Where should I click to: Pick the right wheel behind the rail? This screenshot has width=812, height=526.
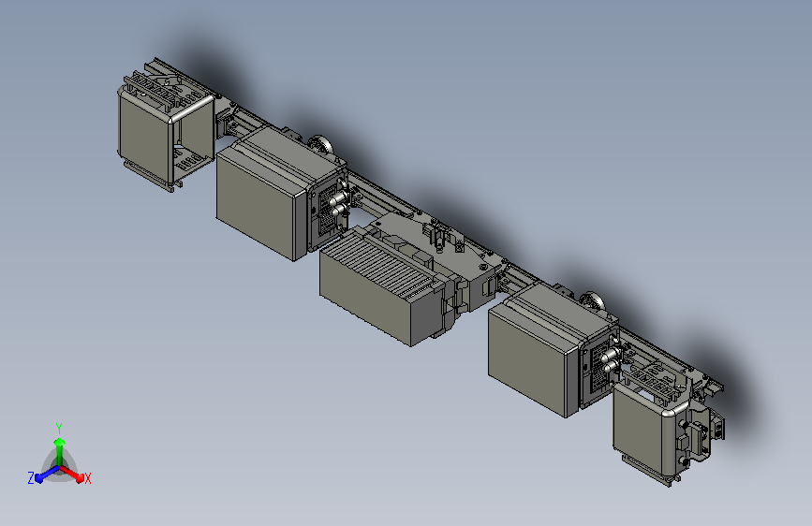pyautogui.click(x=593, y=301)
